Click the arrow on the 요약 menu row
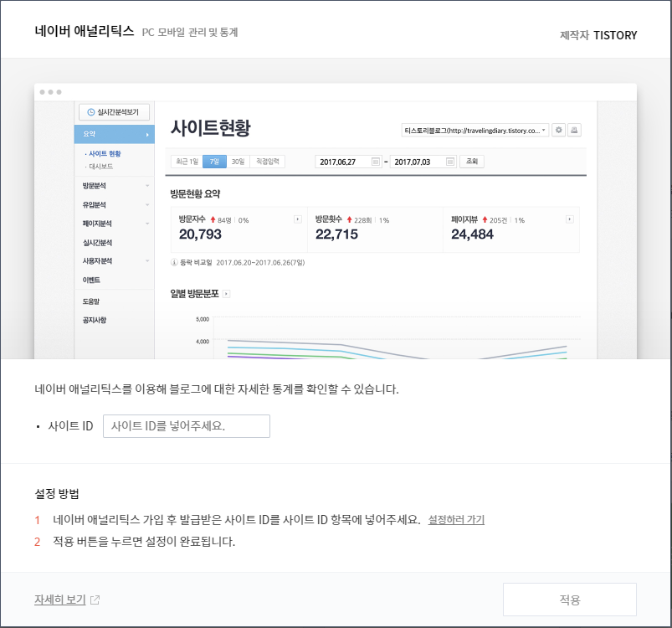 pos(147,135)
